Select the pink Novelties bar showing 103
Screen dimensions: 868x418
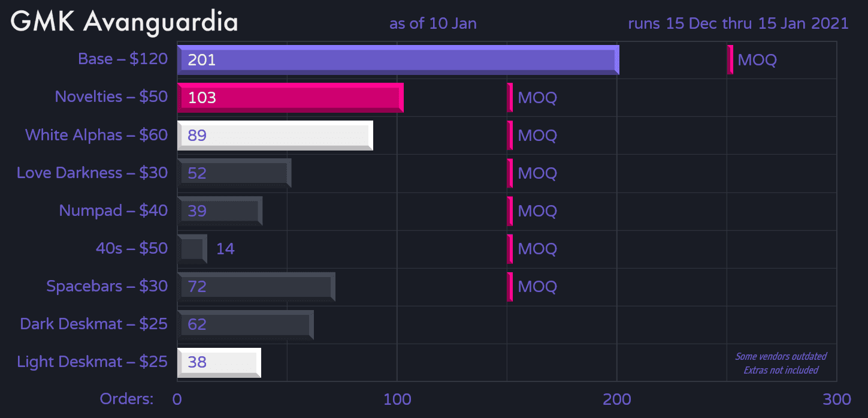click(290, 98)
